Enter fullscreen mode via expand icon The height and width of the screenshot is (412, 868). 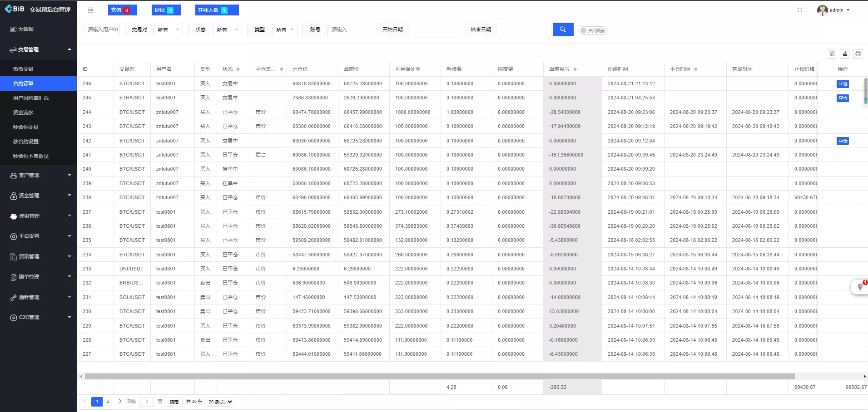point(799,10)
